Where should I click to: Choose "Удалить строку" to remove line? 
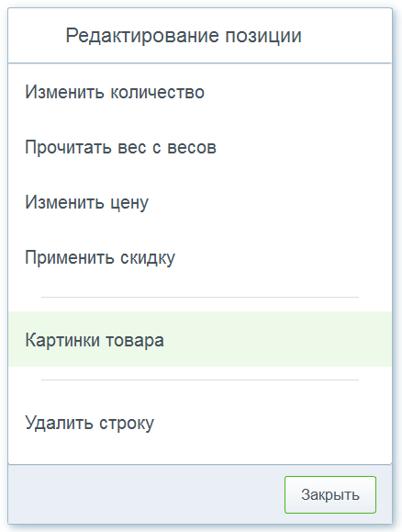click(x=200, y=423)
